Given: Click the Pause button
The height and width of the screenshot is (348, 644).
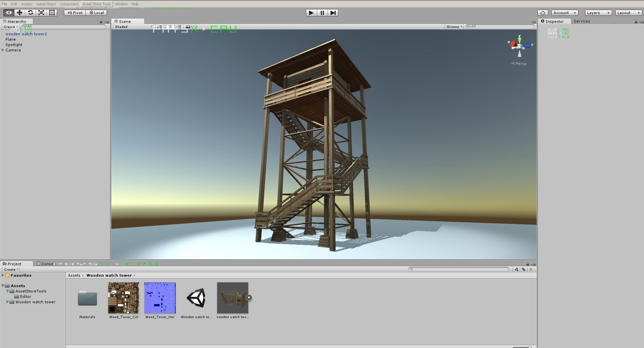Looking at the screenshot, I should pyautogui.click(x=322, y=13).
